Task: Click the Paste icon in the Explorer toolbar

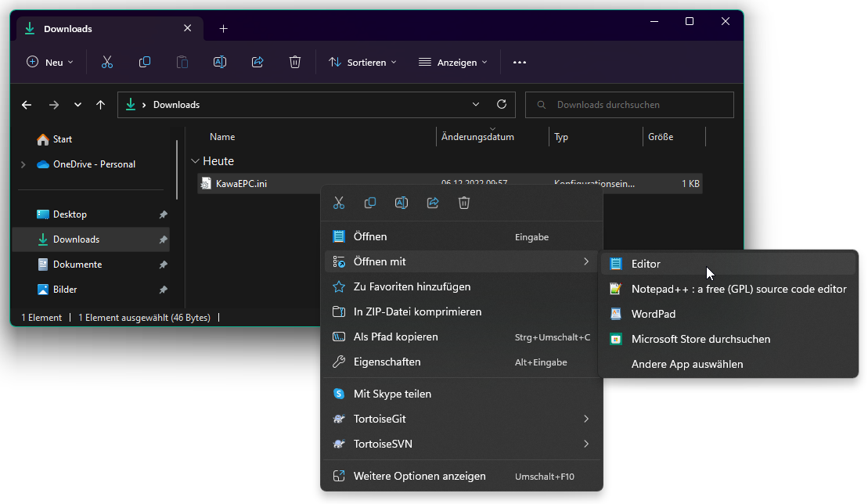Action: (182, 63)
